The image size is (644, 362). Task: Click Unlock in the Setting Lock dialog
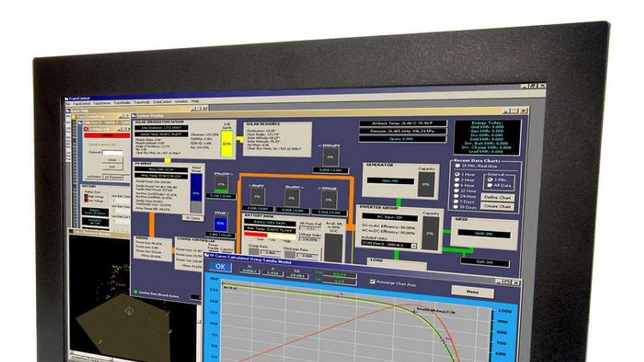coord(112,160)
